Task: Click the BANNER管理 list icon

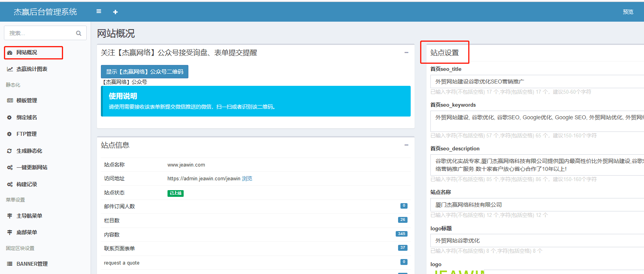Action: point(10,264)
